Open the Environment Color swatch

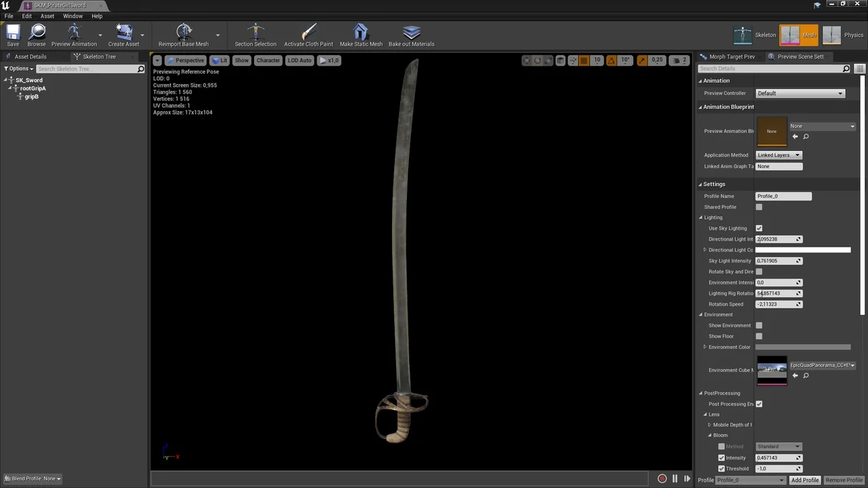(x=803, y=346)
